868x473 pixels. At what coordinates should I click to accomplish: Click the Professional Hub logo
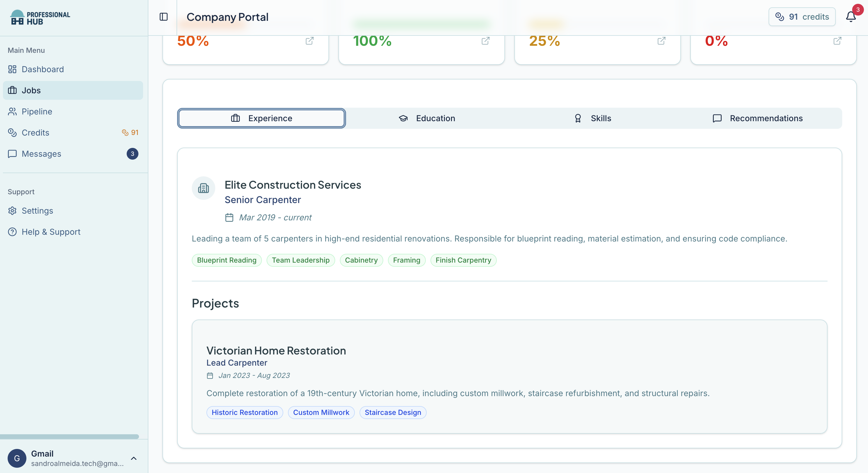[40, 18]
